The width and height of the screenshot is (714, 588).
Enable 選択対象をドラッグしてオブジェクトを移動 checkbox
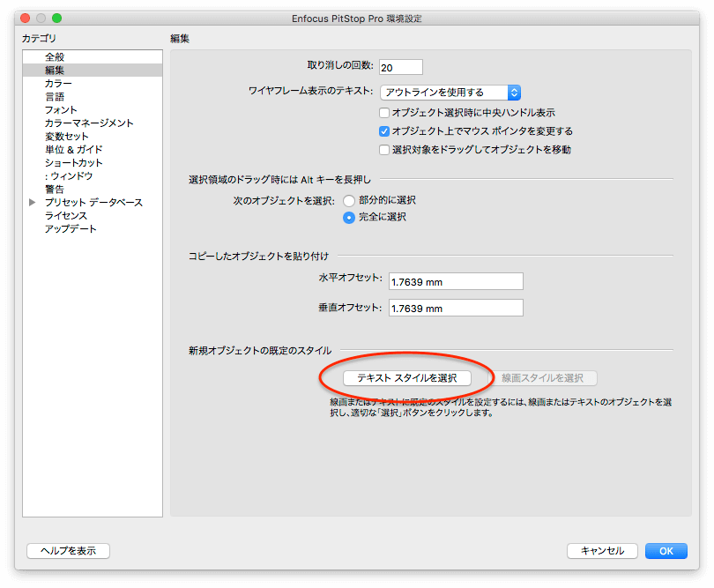pyautogui.click(x=384, y=150)
